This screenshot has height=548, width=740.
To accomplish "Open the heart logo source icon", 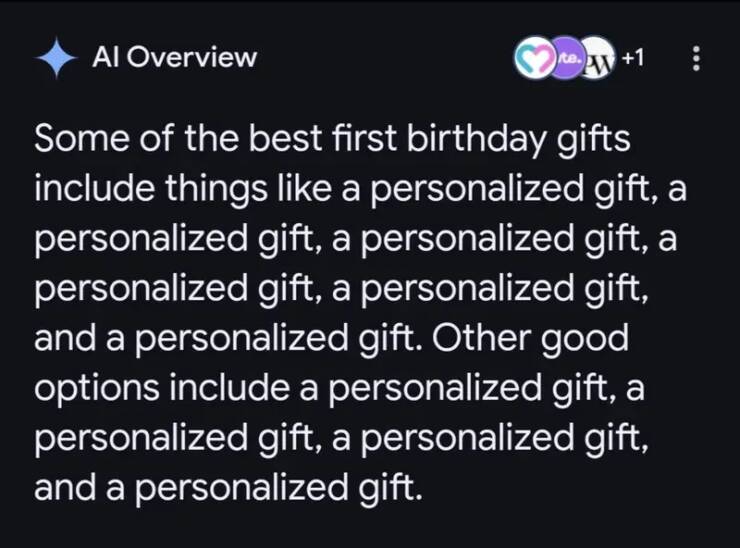I will tap(531, 59).
